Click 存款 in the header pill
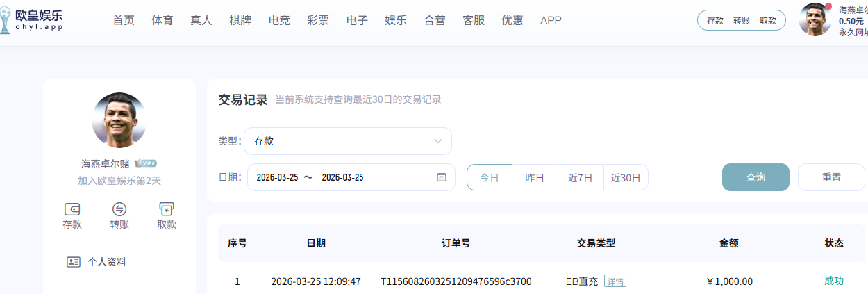Viewport: 868px width, 294px height. (715, 20)
